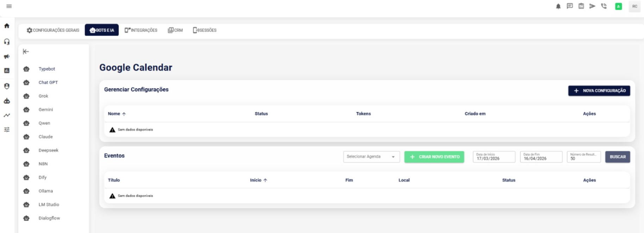Open the Selecionar Agenda dropdown

pos(371,157)
